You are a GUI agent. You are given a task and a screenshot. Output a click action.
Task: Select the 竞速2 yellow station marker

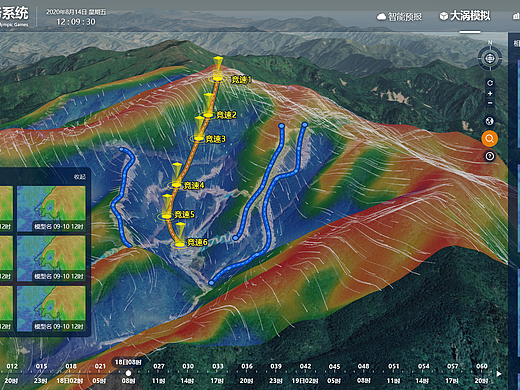pyautogui.click(x=208, y=115)
